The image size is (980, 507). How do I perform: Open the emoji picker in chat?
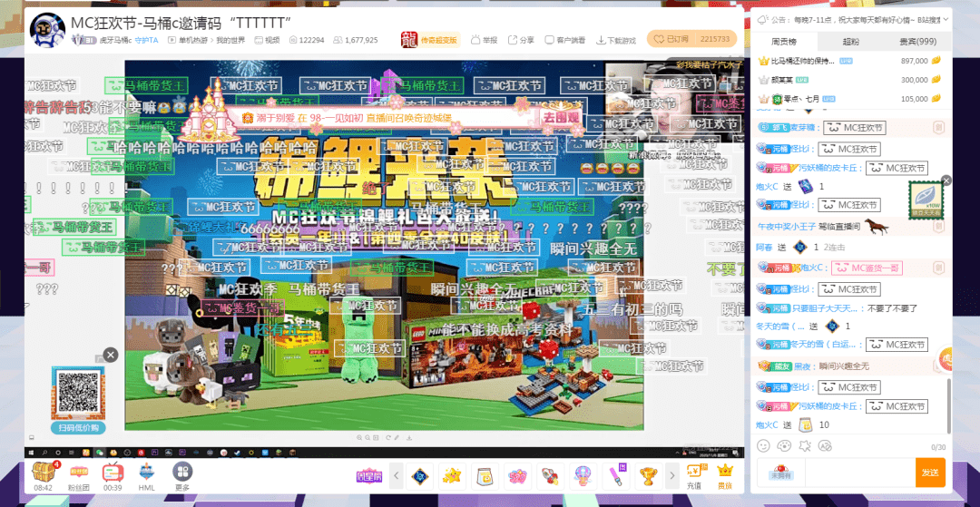coord(763,446)
